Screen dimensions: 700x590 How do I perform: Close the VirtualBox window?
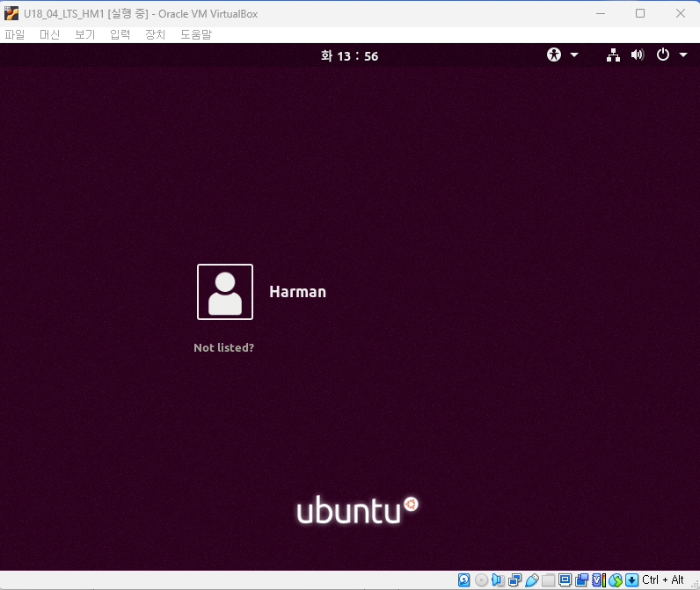[x=681, y=13]
